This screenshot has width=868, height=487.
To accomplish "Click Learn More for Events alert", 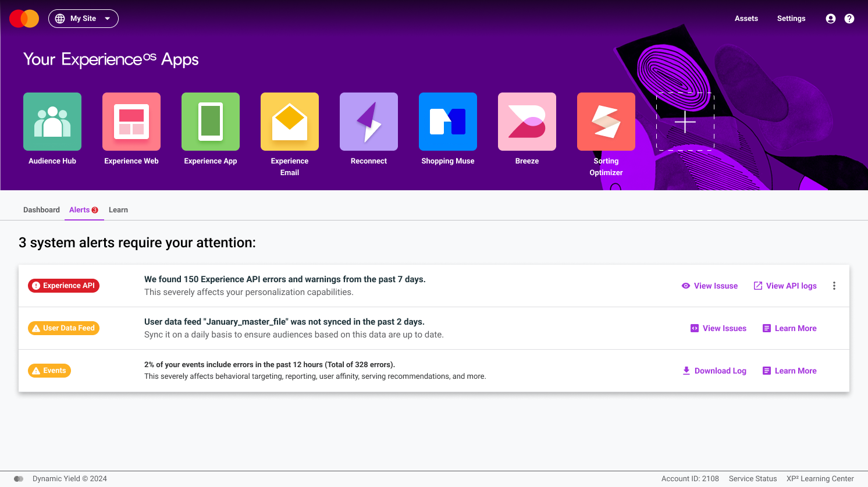I will [x=789, y=371].
